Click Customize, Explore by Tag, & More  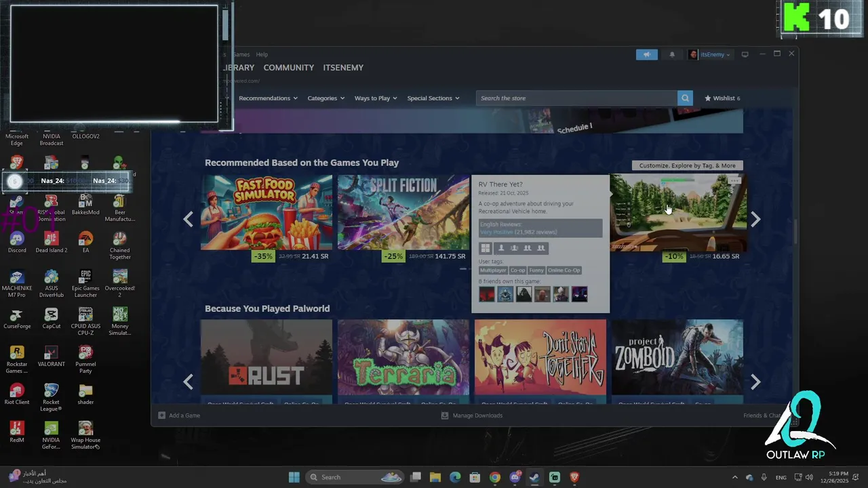tap(687, 165)
